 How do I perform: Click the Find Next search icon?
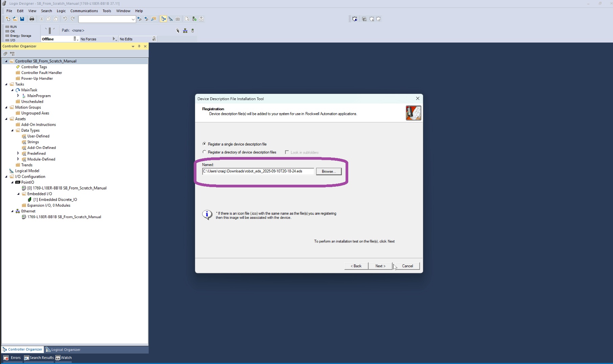[x=146, y=19]
